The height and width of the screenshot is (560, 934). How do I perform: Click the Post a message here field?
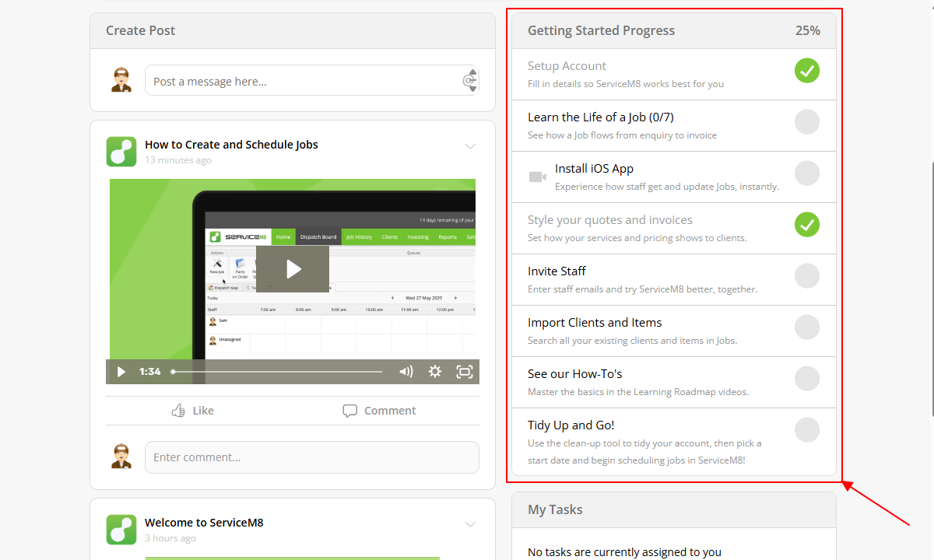(311, 80)
